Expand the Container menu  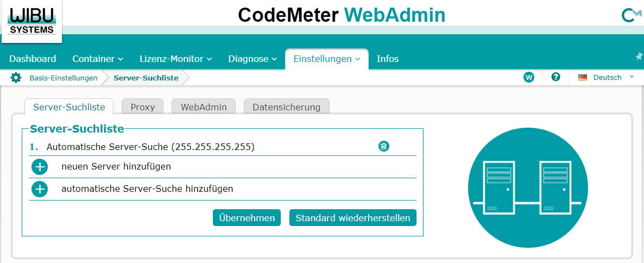coord(98,59)
